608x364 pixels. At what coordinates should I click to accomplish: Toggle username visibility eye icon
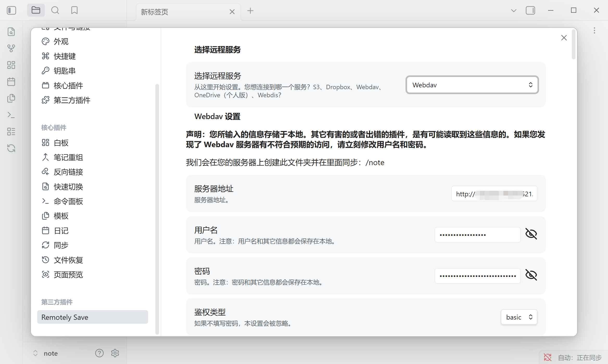tap(531, 234)
